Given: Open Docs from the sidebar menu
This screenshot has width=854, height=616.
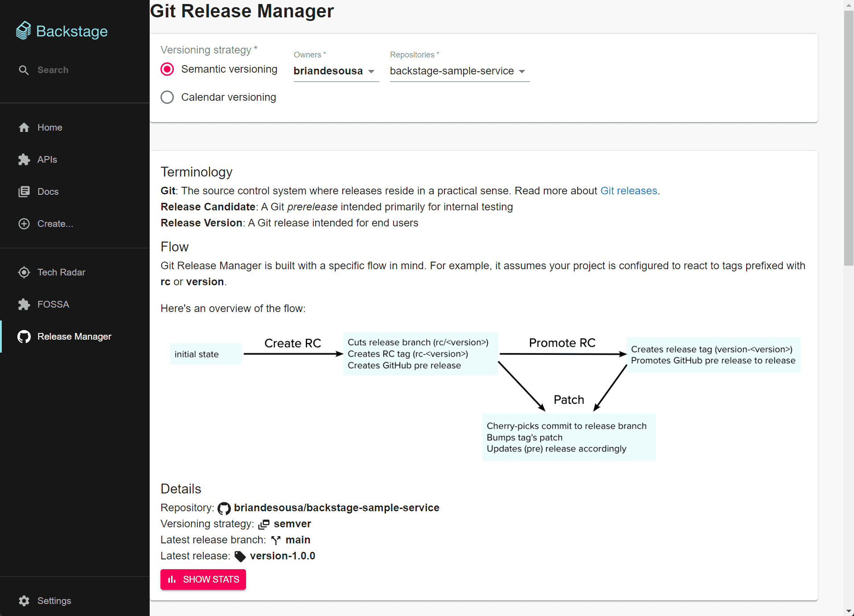Looking at the screenshot, I should (75, 192).
